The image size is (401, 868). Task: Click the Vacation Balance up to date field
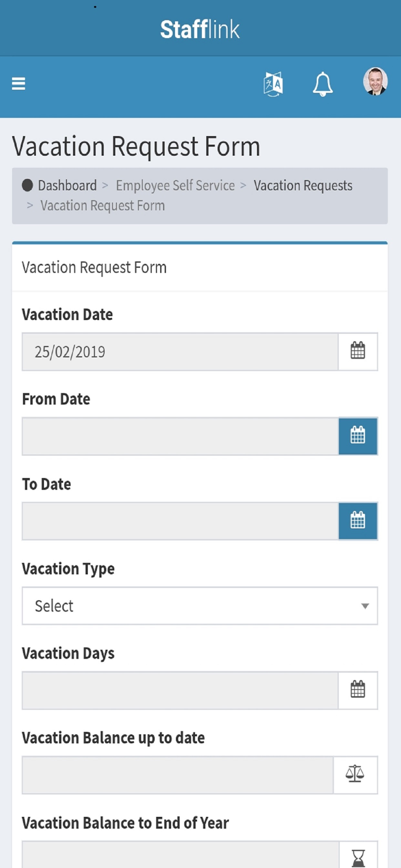[x=178, y=775]
